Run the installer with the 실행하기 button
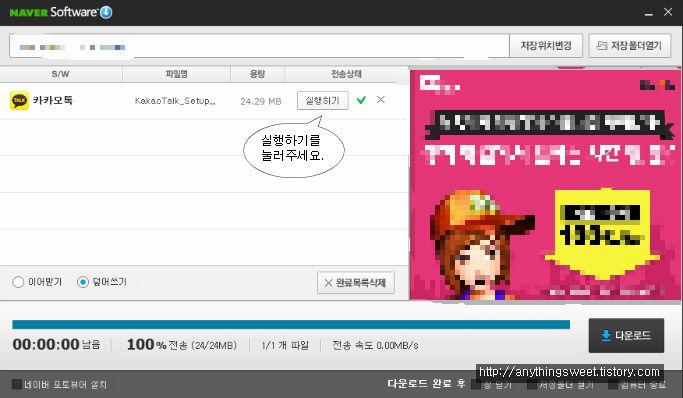This screenshot has width=683, height=398. click(323, 101)
